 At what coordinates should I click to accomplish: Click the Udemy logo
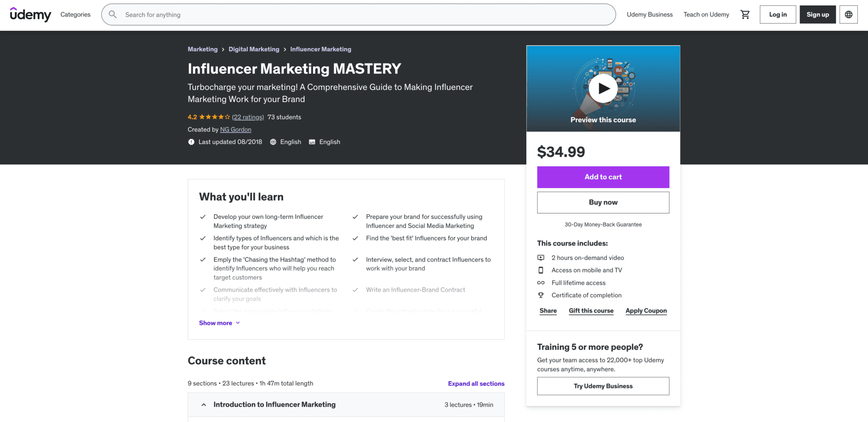(x=30, y=15)
